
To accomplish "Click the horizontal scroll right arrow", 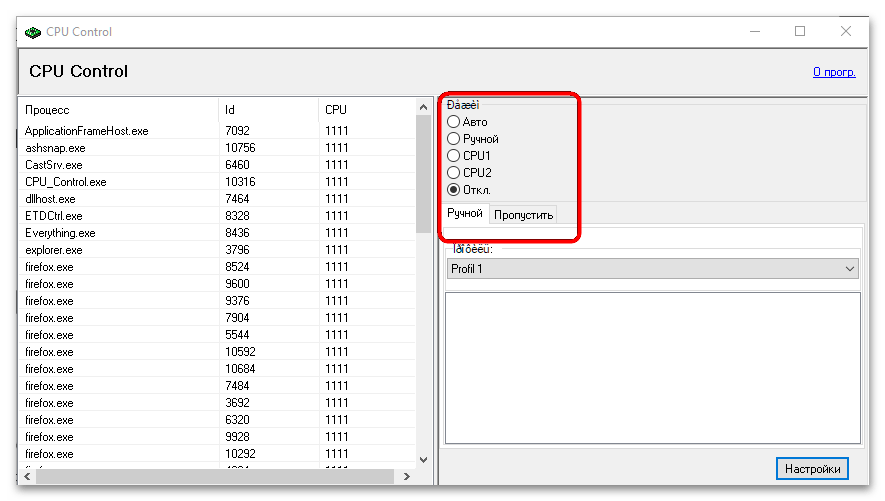I will point(406,477).
